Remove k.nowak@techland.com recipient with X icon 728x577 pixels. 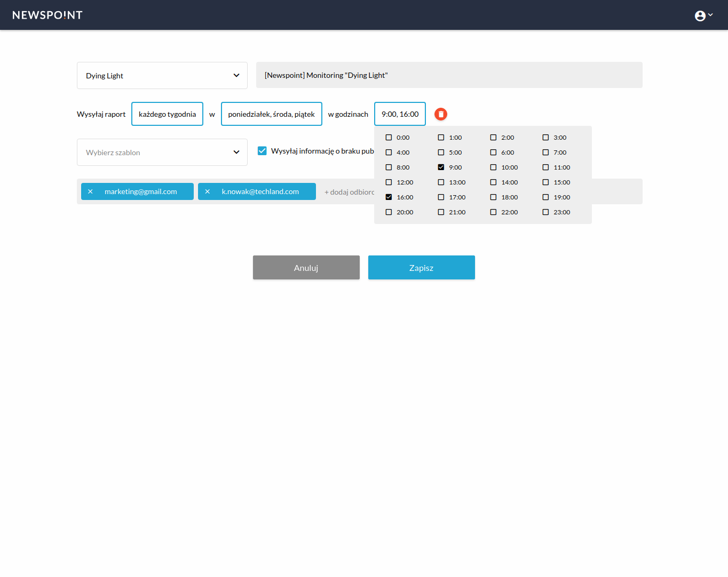(x=208, y=191)
